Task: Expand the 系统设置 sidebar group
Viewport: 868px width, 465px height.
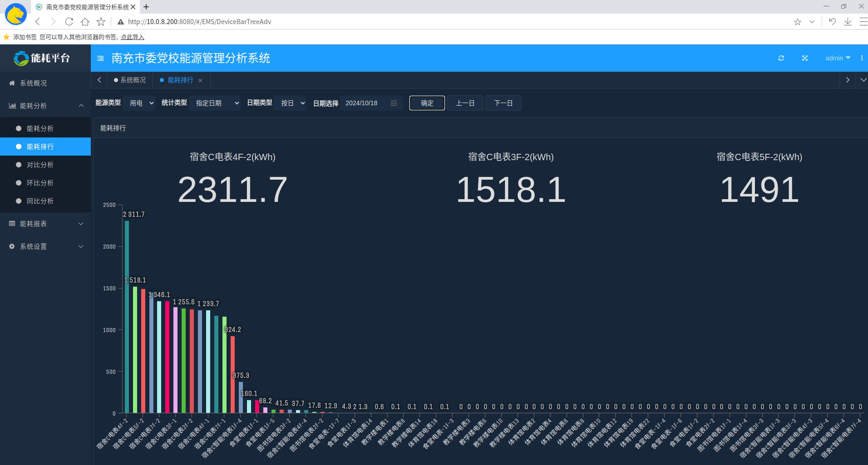Action: click(x=45, y=246)
